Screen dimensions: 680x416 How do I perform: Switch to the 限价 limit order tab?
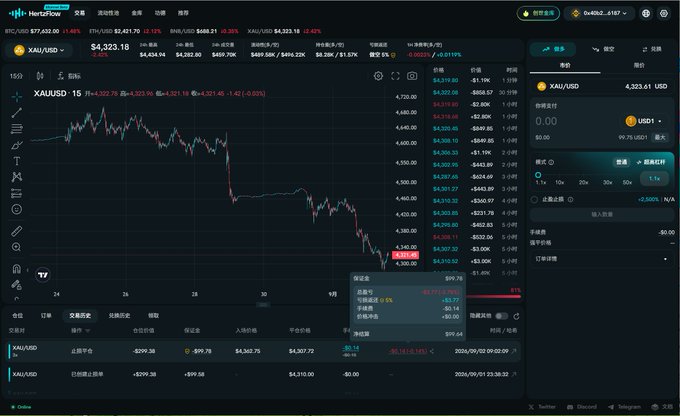coord(639,66)
